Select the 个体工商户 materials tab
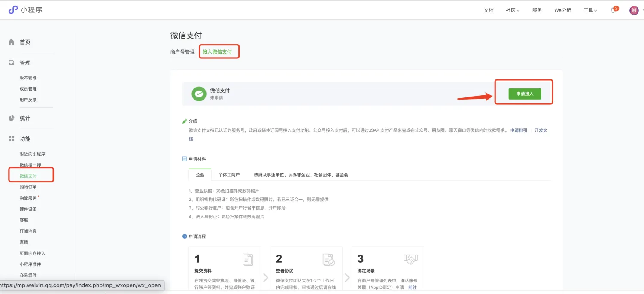The image size is (644, 294). pyautogui.click(x=229, y=175)
